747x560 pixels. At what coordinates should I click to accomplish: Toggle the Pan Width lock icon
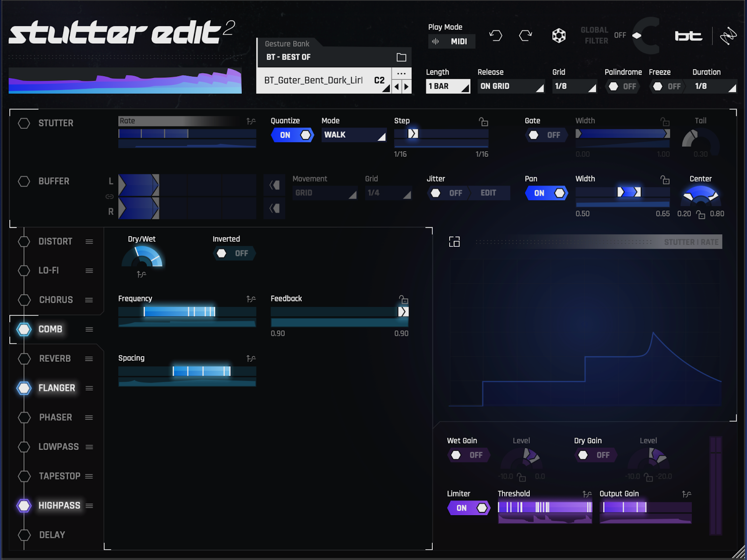[x=665, y=180]
